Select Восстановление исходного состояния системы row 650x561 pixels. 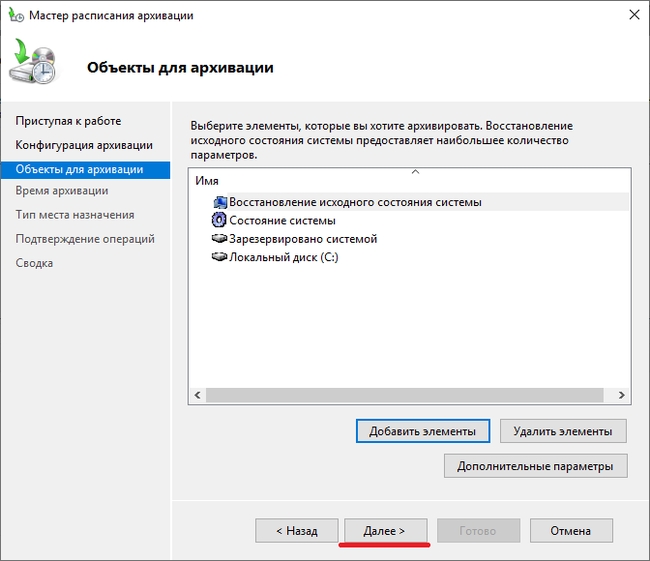pyautogui.click(x=355, y=202)
